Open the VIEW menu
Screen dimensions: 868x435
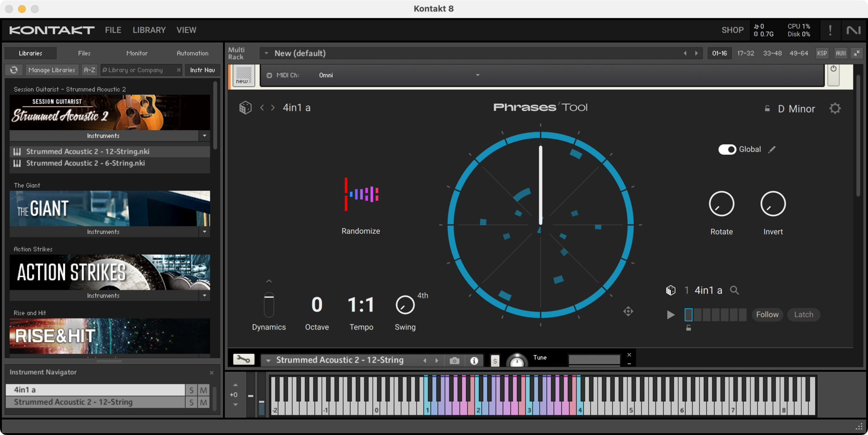click(x=186, y=30)
